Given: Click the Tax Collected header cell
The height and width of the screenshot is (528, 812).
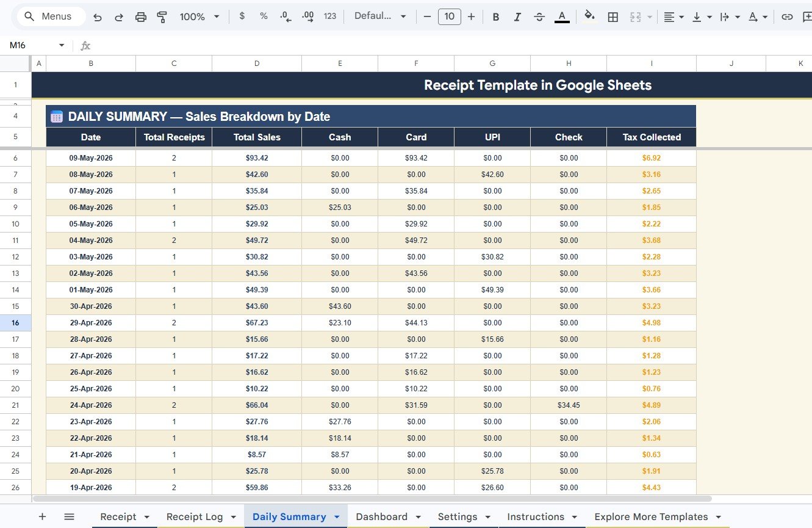Looking at the screenshot, I should click(x=652, y=137).
